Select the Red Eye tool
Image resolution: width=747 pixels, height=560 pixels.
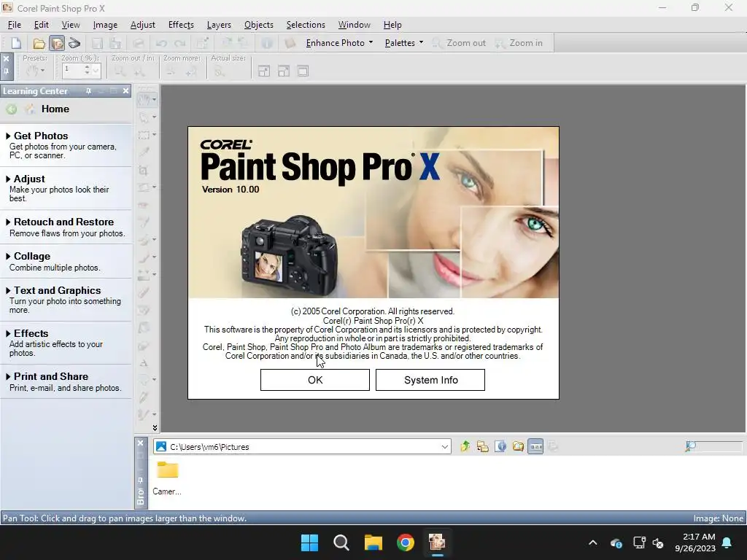point(144,205)
